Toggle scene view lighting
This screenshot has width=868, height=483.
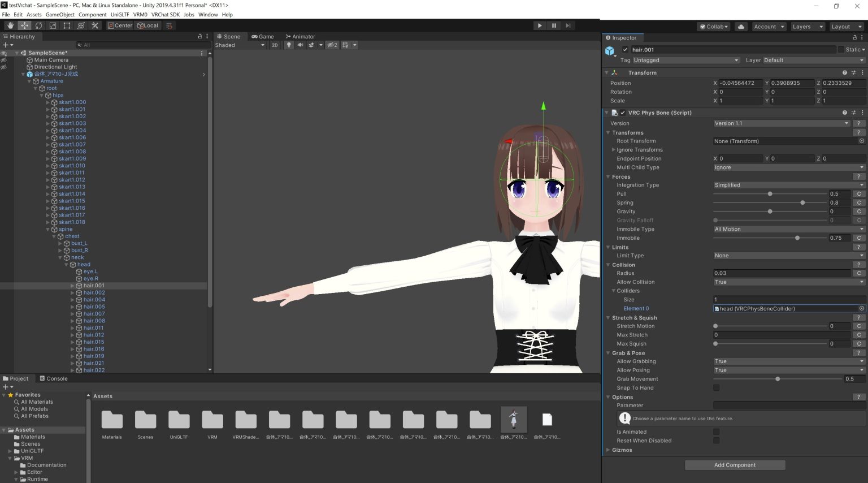click(289, 45)
